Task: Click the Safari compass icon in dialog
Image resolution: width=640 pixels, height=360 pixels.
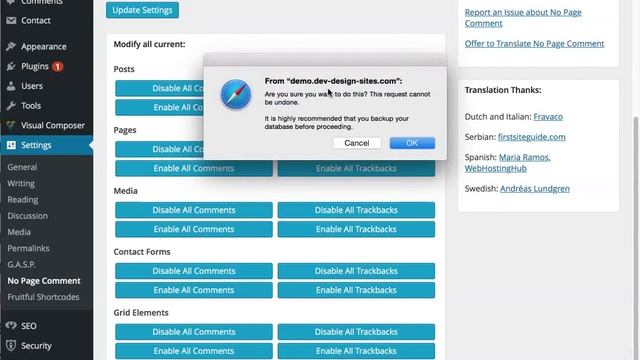Action: point(236,95)
